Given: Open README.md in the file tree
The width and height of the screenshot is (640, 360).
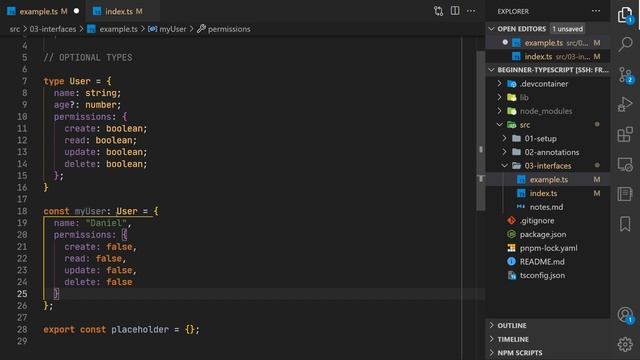Looking at the screenshot, I should coord(548,262).
